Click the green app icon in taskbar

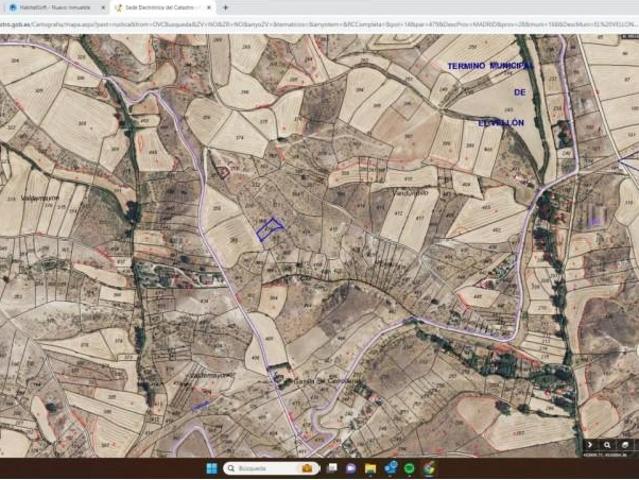[409, 468]
